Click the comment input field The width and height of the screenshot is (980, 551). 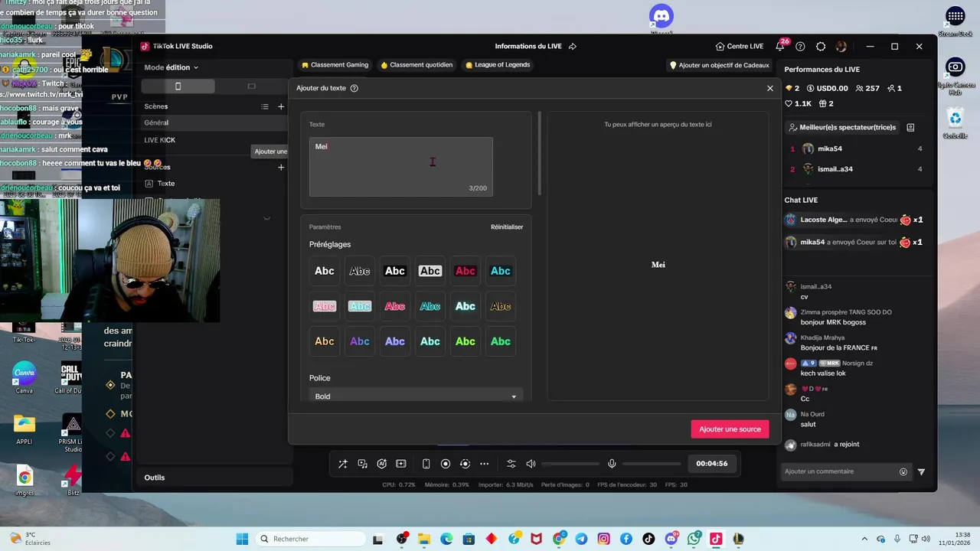tap(839, 471)
